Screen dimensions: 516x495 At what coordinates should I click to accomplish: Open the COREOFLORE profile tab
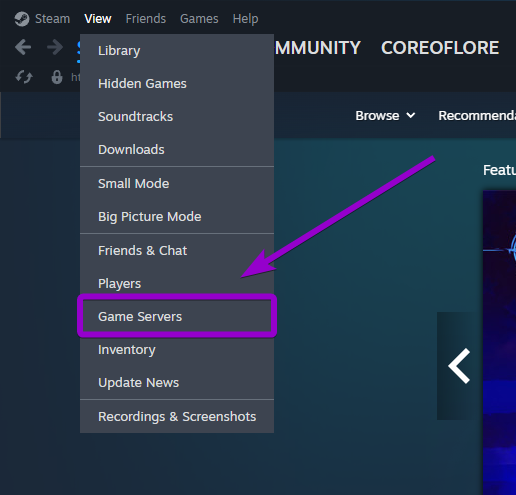(440, 48)
